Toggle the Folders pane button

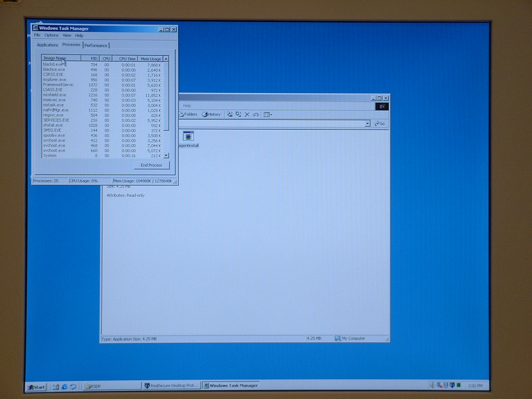tap(188, 114)
